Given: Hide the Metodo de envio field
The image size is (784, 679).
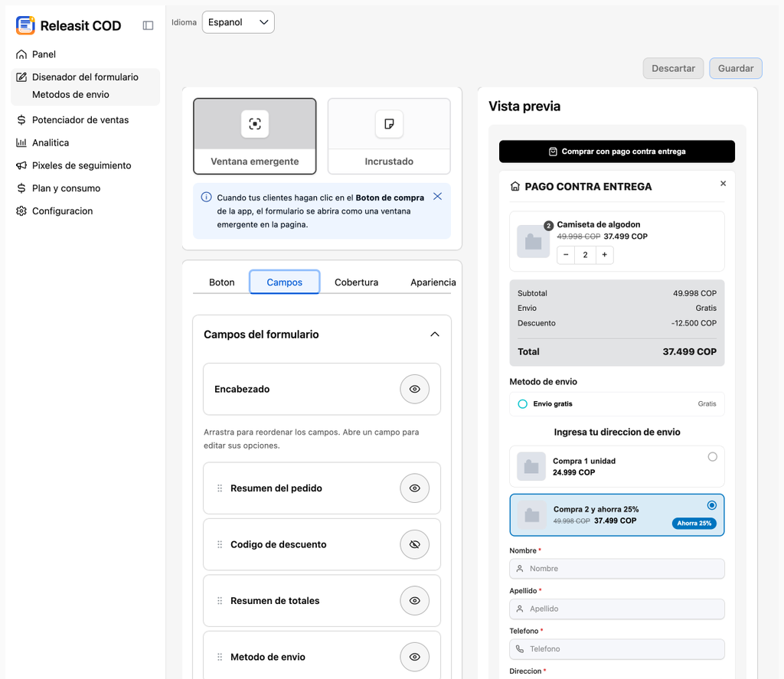Looking at the screenshot, I should [414, 657].
